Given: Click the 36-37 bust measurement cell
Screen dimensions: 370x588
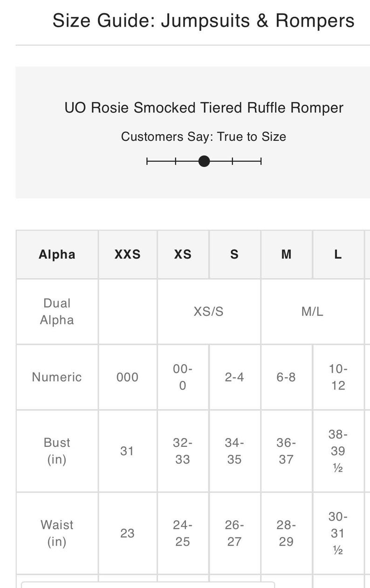Looking at the screenshot, I should pyautogui.click(x=287, y=451).
